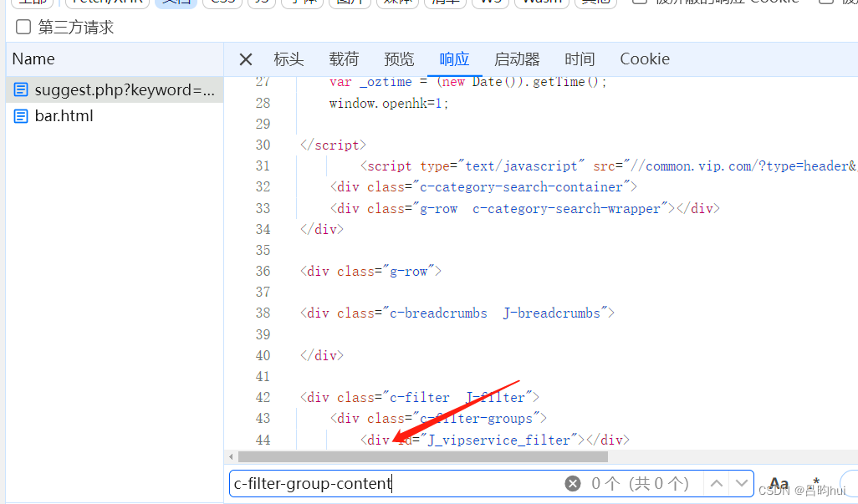Select the 响应 tab
This screenshot has width=858, height=504.
tap(454, 59)
